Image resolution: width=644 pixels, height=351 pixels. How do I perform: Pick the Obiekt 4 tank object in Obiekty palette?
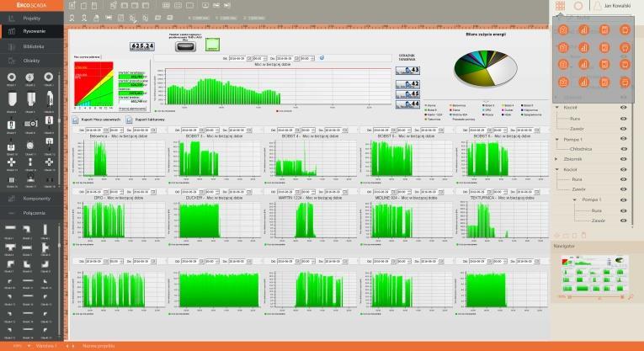12,99
